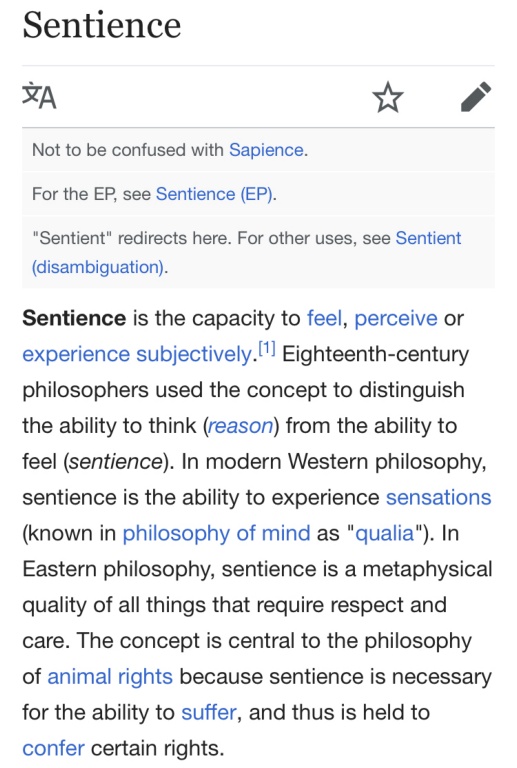Screen dimensions: 517x768
Task: Follow the Sentience (EP) link
Action: coord(214,194)
